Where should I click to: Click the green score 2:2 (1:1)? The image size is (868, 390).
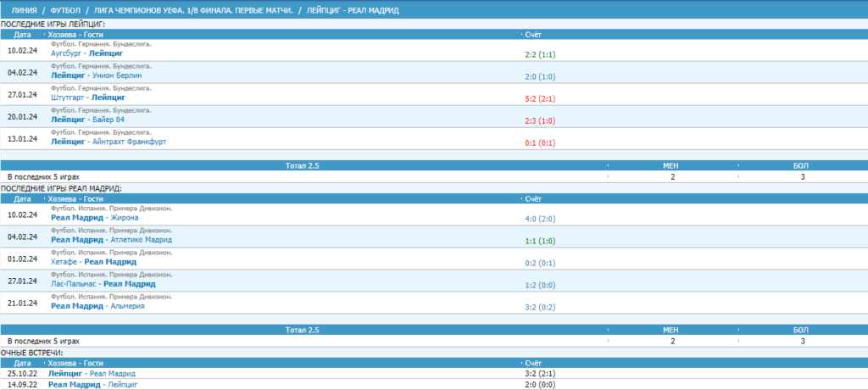[540, 55]
